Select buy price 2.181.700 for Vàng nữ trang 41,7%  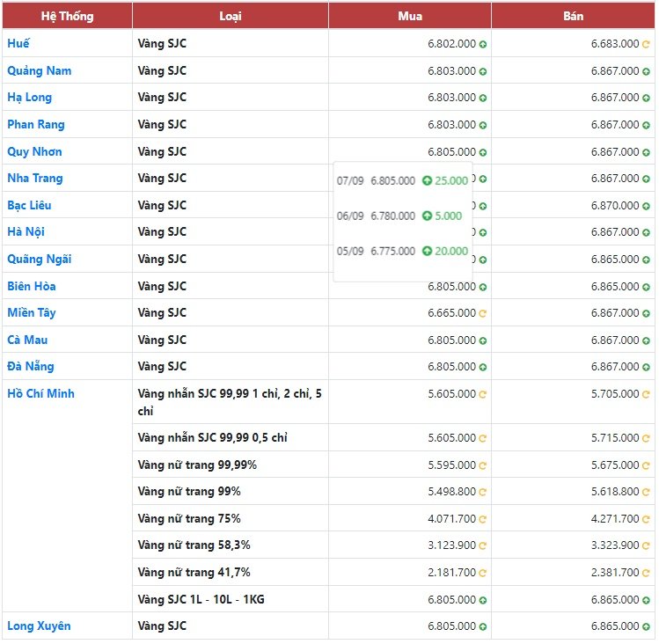coord(452,573)
